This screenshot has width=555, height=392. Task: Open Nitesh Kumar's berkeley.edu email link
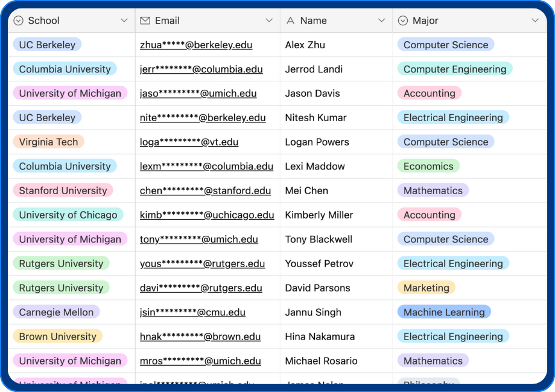click(203, 118)
